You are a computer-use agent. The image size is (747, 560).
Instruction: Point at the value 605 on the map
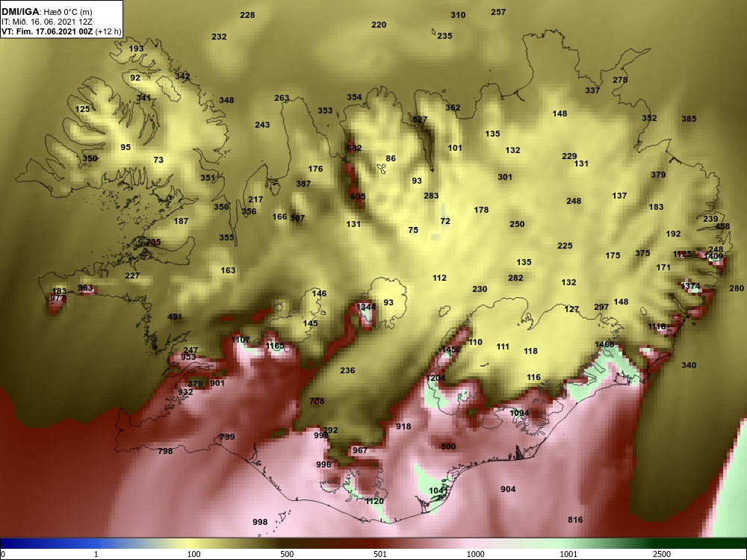point(358,196)
